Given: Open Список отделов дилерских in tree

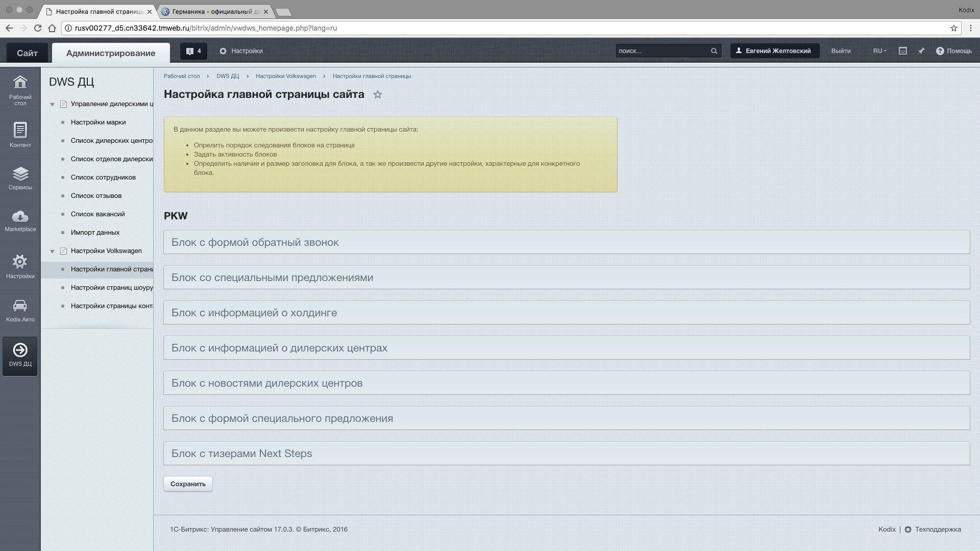Looking at the screenshot, I should (112, 159).
